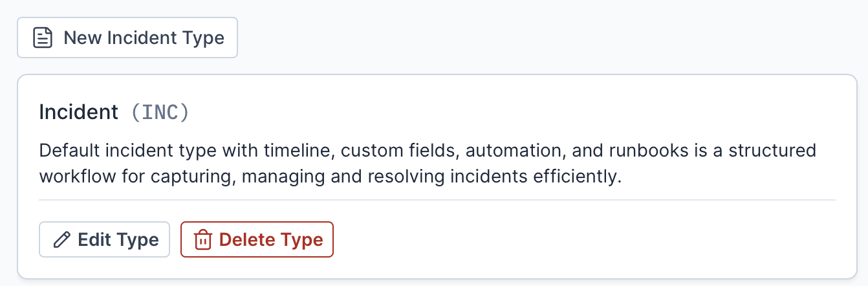Click the document icon on New Incident Type
The height and width of the screenshot is (286, 868).
[x=43, y=38]
